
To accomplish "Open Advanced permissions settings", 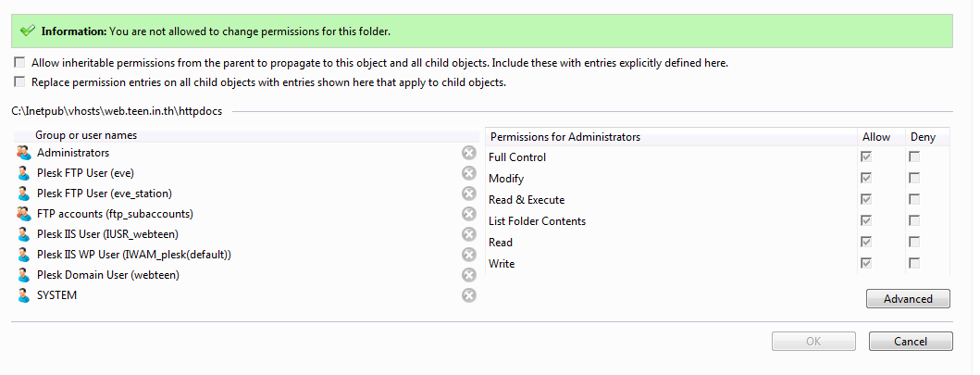I will [908, 299].
